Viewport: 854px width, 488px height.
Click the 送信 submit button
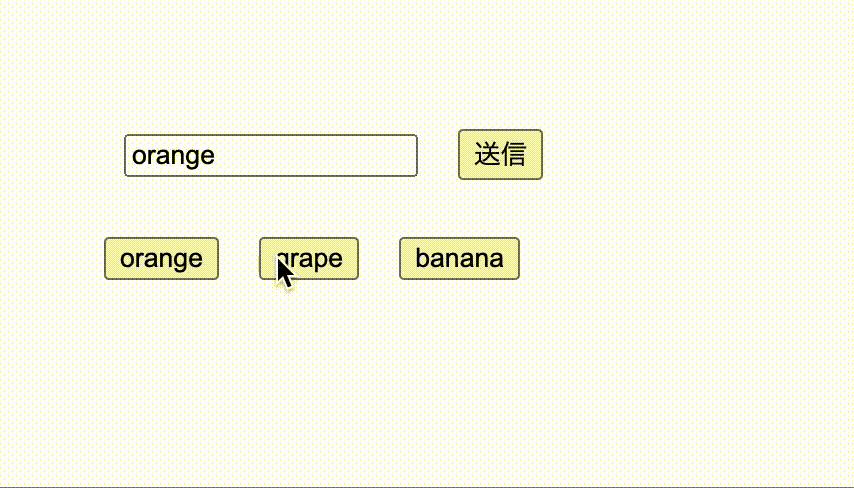pyautogui.click(x=500, y=155)
